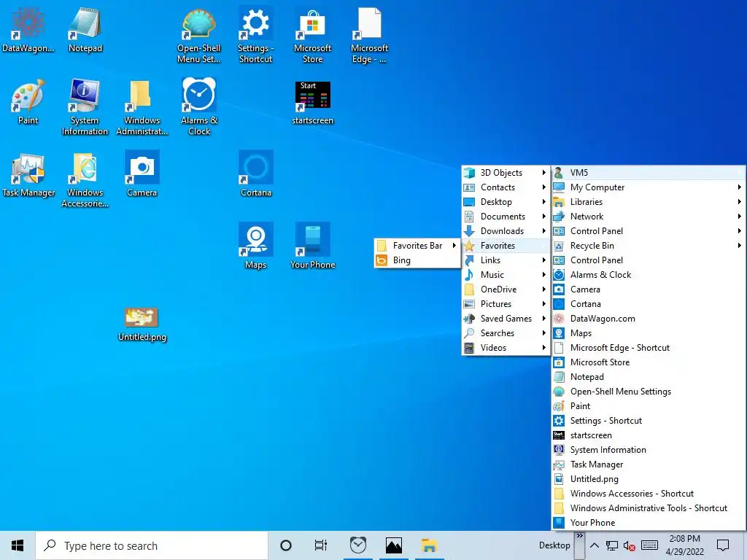747x560 pixels.
Task: Expand the Contacts submenu
Action: [x=506, y=187]
